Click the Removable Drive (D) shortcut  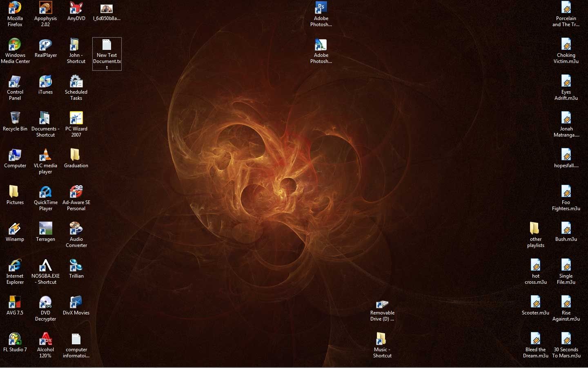[x=382, y=304]
